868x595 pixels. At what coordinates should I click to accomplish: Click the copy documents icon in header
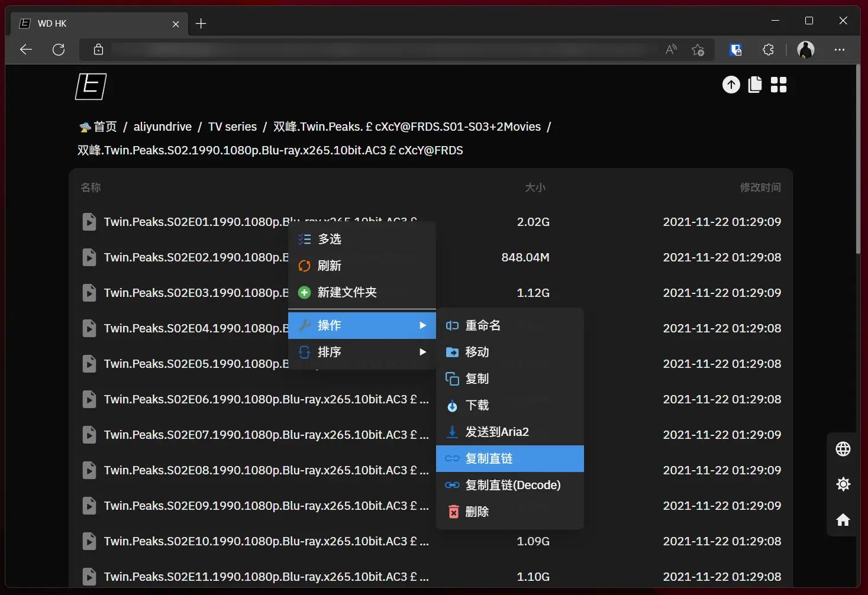[755, 85]
